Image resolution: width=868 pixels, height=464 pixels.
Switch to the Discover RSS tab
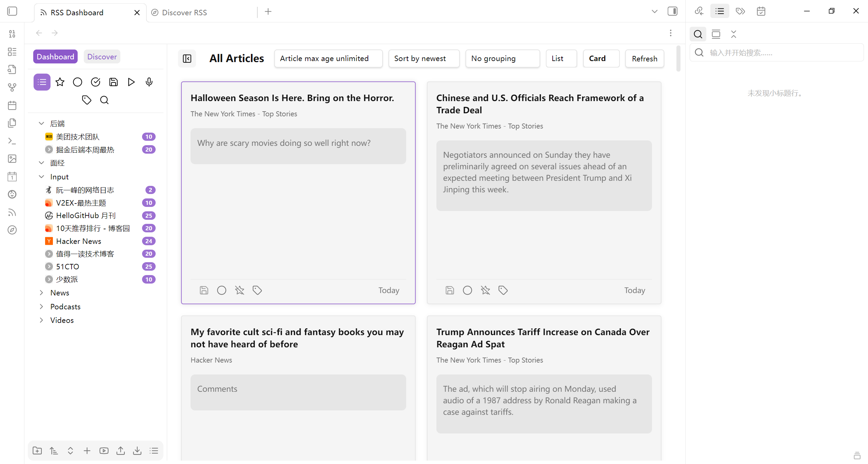click(184, 13)
